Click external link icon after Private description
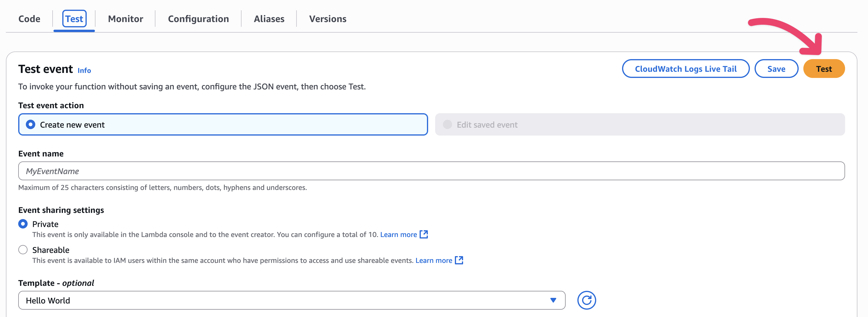This screenshot has width=868, height=317. [423, 234]
